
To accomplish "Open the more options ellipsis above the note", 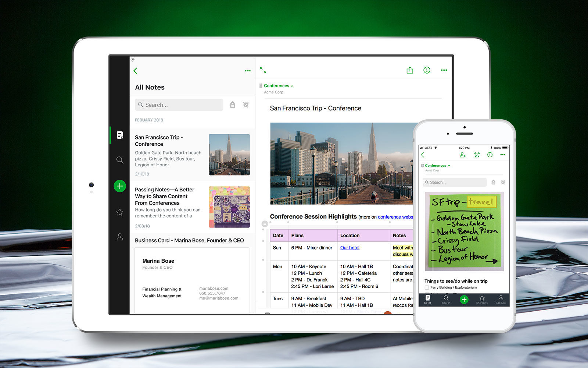I will (444, 70).
